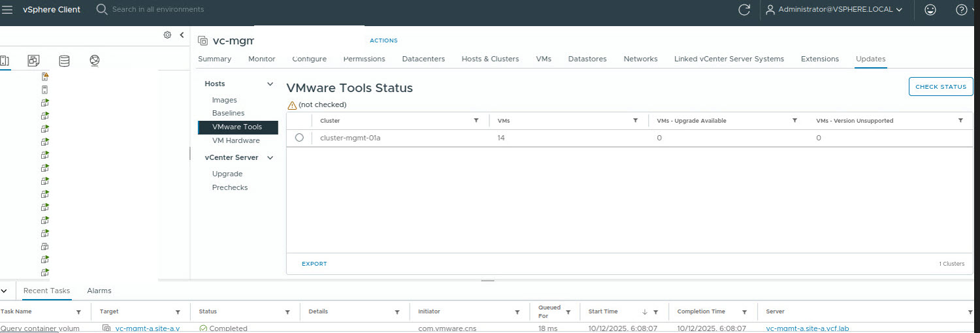980x333 pixels.
Task: Switch to VMs and Templates inventory view
Action: (x=34, y=61)
